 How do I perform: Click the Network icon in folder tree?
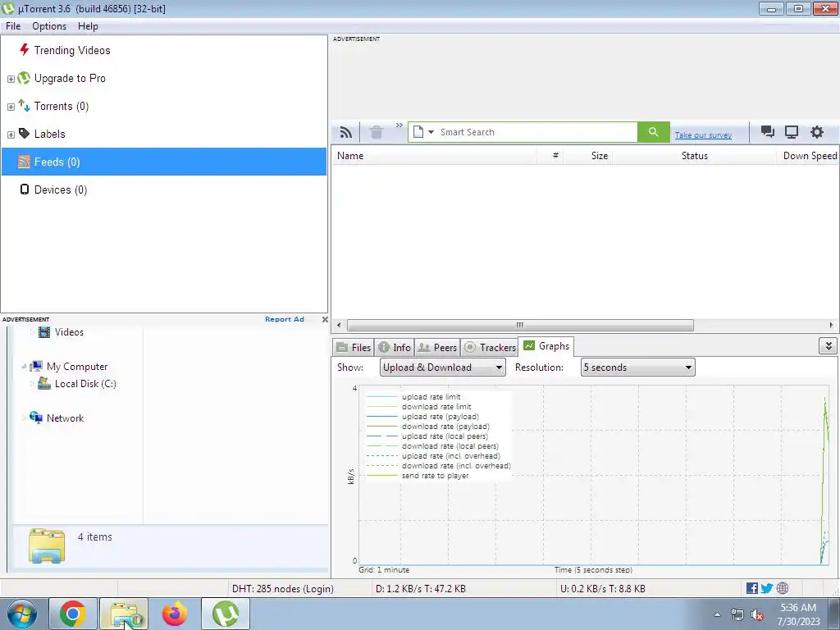pos(36,418)
